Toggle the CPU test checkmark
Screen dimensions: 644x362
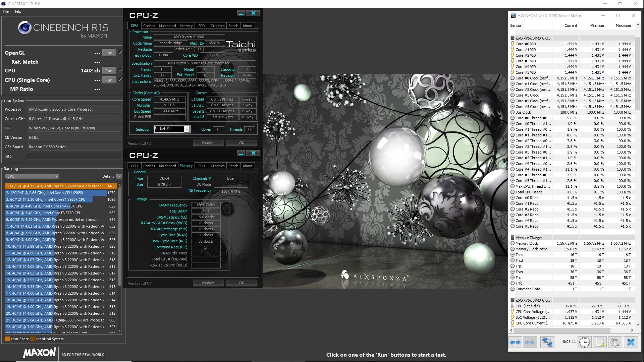120,70
